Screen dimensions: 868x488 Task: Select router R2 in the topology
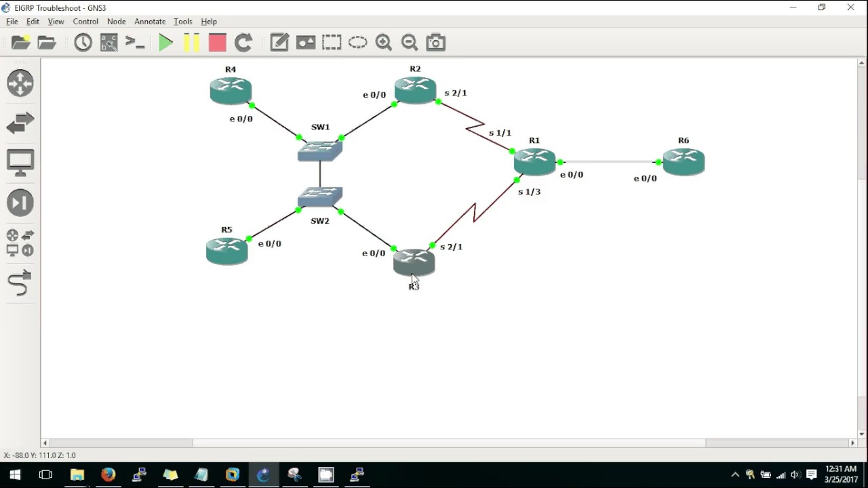click(x=415, y=90)
